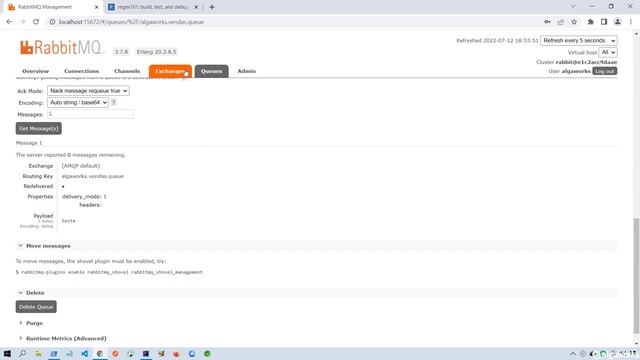The height and width of the screenshot is (360, 640).
Task: Click the Delete Queue button
Action: click(x=36, y=307)
